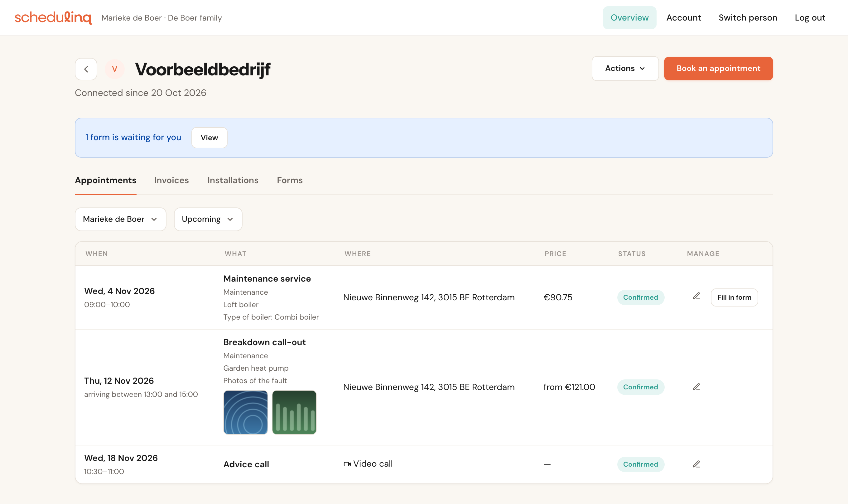Go to Overview in top navigation
Screen dimensions: 848x504
(629, 18)
